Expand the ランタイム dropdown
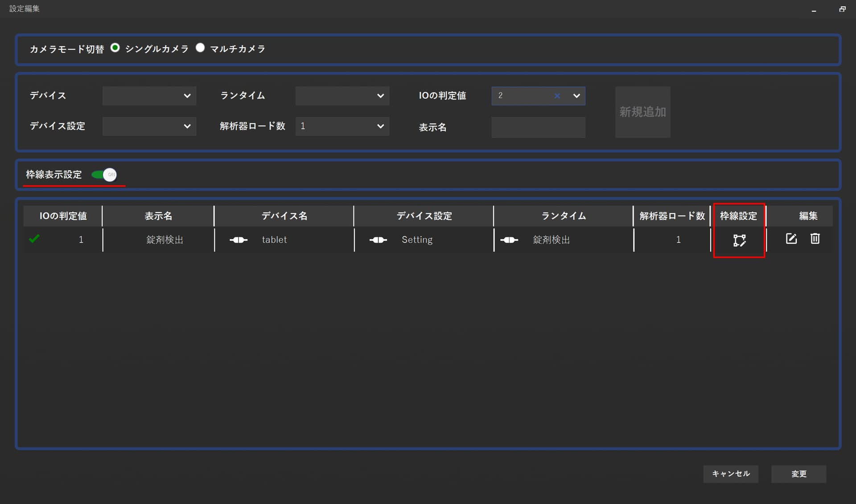This screenshot has height=504, width=856. coord(342,96)
